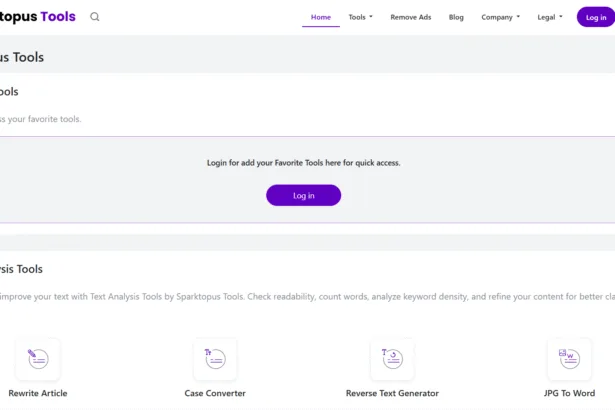
Task: Click the Favorite Tools login prompt text
Action: 303,162
